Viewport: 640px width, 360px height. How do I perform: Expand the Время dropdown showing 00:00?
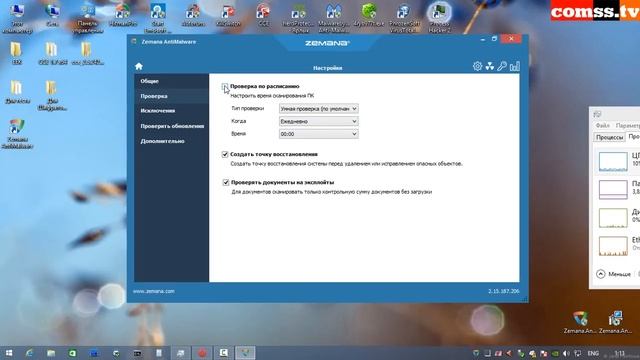point(318,134)
